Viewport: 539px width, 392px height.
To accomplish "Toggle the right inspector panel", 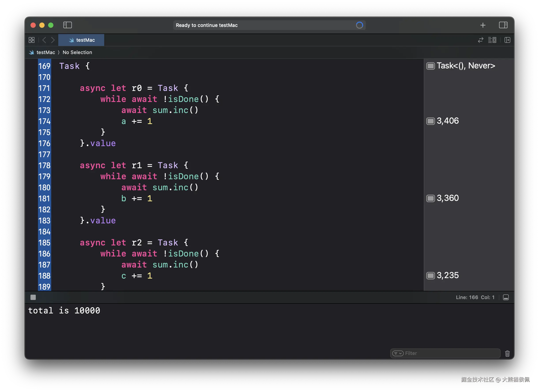I will (x=503, y=25).
